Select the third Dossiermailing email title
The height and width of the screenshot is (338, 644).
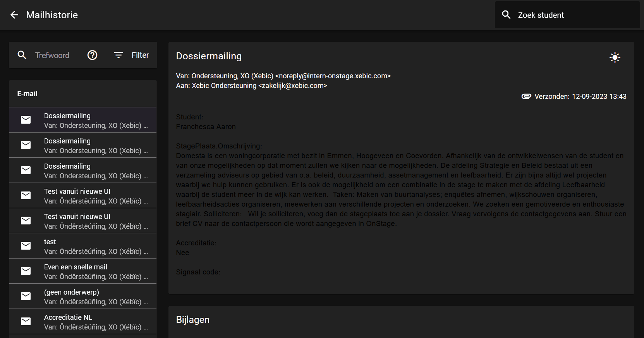tap(67, 166)
